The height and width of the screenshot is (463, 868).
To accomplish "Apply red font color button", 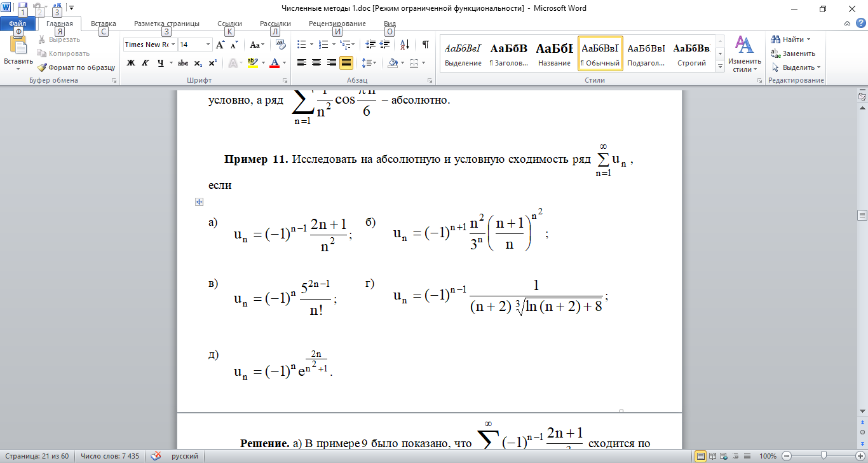I will click(x=275, y=62).
